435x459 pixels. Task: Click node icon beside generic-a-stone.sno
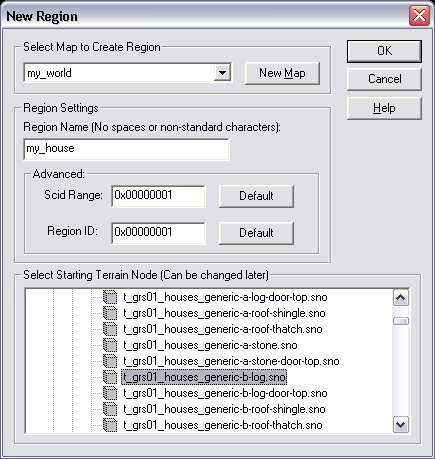pos(110,345)
